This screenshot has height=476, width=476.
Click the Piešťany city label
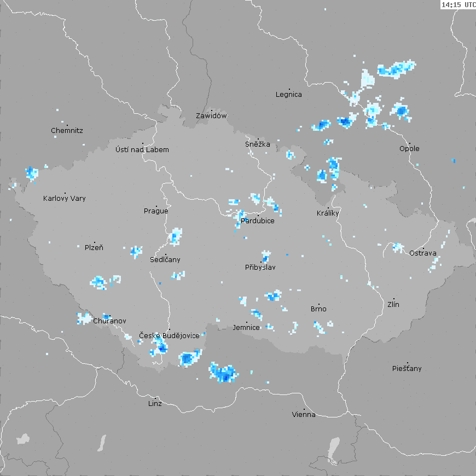tap(407, 369)
